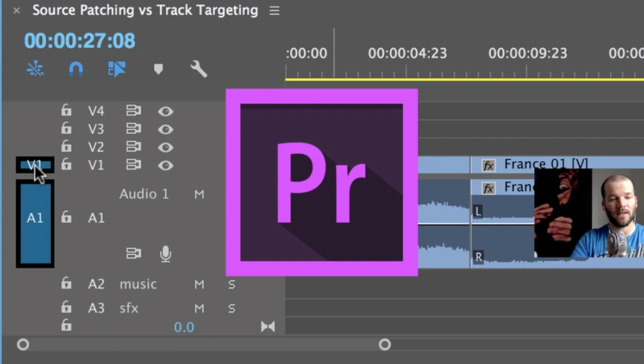Screen dimensions: 644x364
Task: Toggle V1 source patch indicator
Action: pos(35,165)
